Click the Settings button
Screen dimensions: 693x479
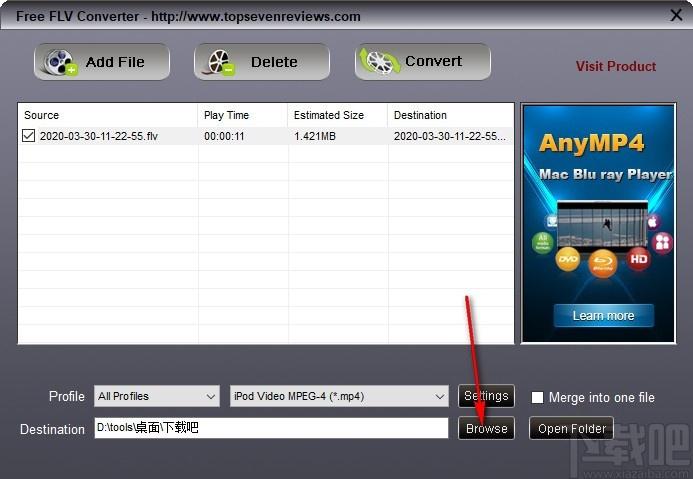(x=486, y=395)
